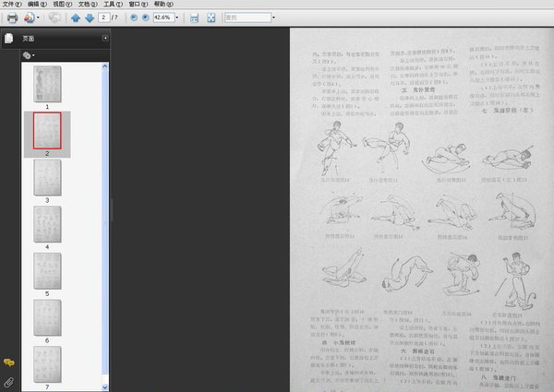Open the 帮助 menu
Viewport: 554px width, 392px height.
tap(163, 4)
